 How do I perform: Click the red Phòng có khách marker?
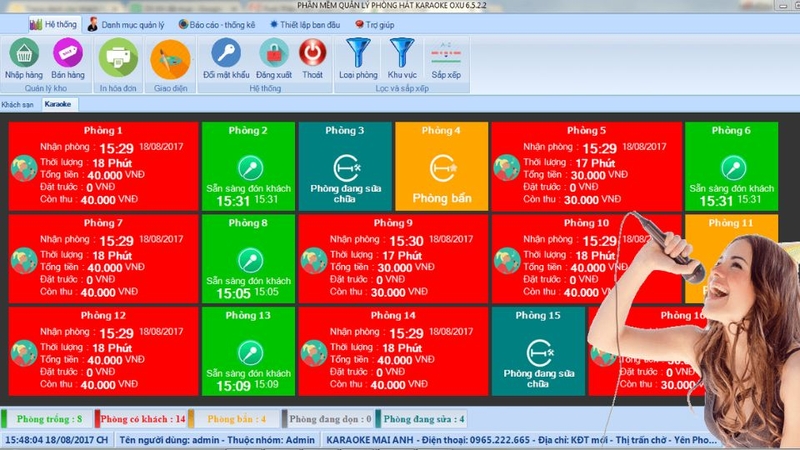coord(97,418)
